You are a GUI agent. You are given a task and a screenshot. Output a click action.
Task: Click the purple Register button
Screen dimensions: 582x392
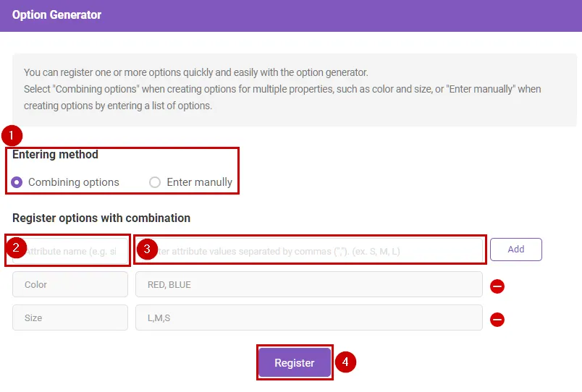[294, 362]
